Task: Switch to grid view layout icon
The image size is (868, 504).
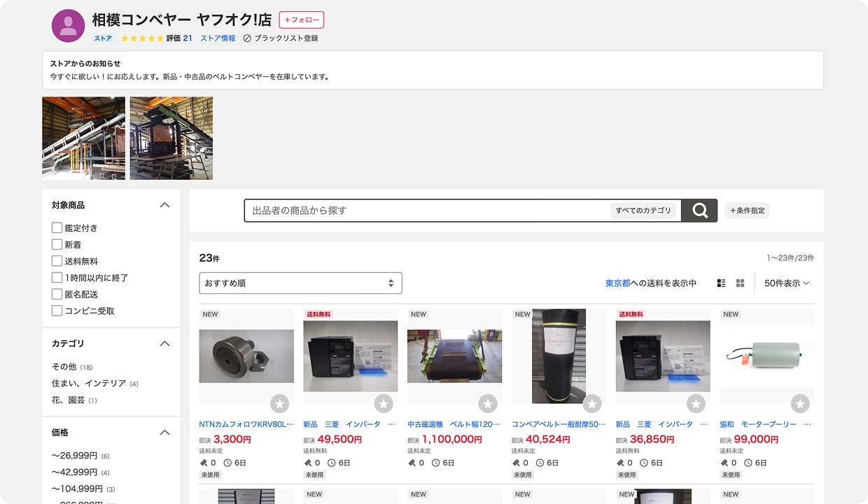Action: click(x=740, y=283)
